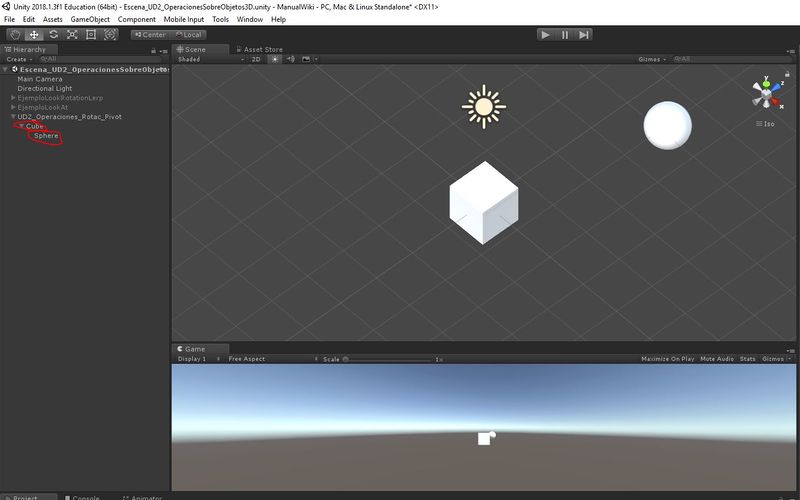Open the File menu

pyautogui.click(x=10, y=19)
